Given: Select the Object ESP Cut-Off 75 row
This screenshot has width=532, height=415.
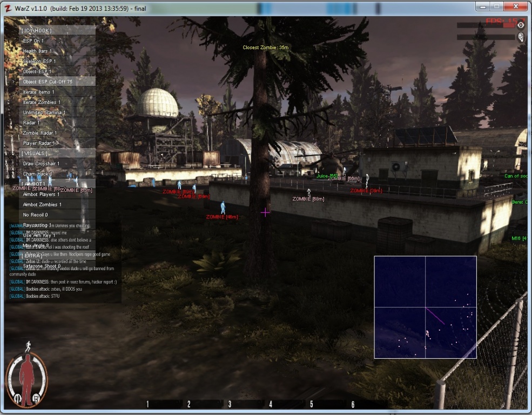Looking at the screenshot, I should coord(57,82).
